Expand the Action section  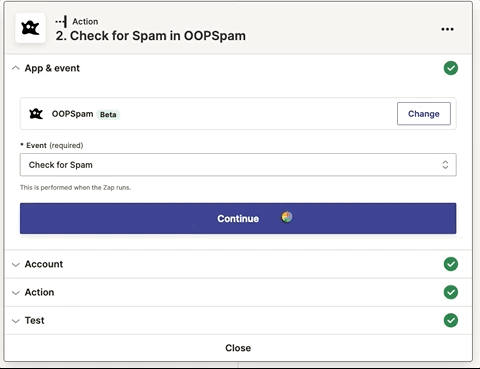coord(16,293)
